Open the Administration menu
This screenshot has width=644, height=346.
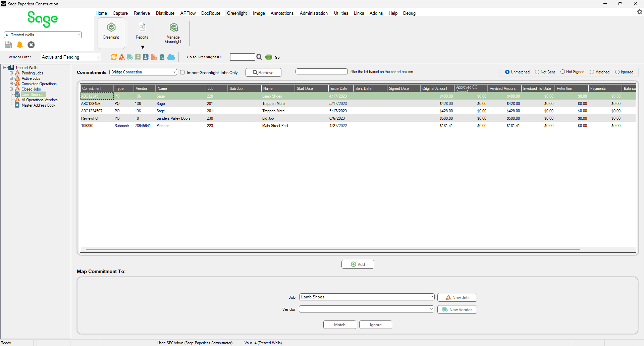point(314,13)
